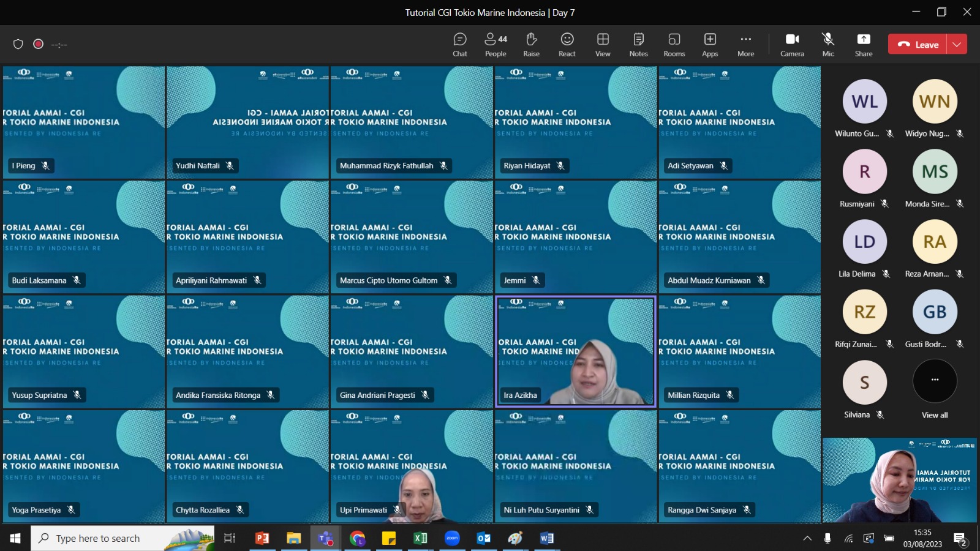Open the Apps menu

point(710,45)
